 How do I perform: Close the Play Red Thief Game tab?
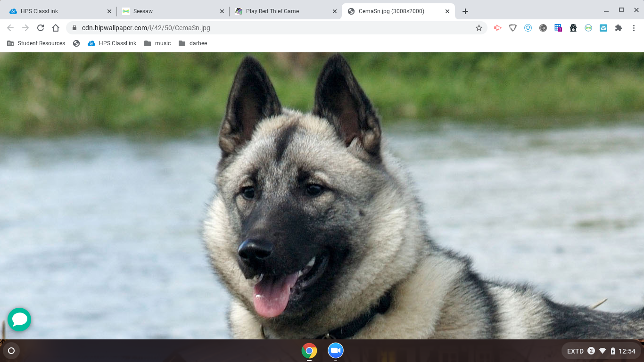click(x=335, y=11)
